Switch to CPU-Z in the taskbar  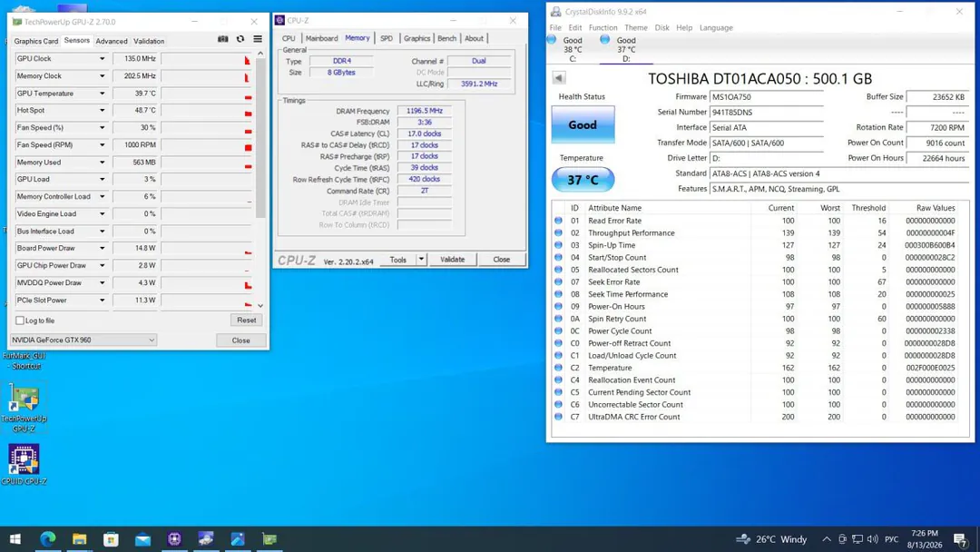pyautogui.click(x=174, y=539)
